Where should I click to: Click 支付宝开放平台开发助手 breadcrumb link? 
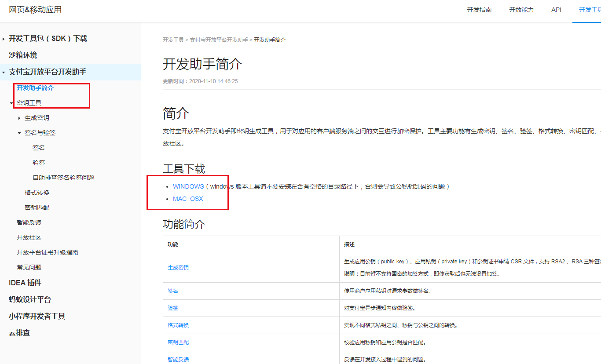219,40
